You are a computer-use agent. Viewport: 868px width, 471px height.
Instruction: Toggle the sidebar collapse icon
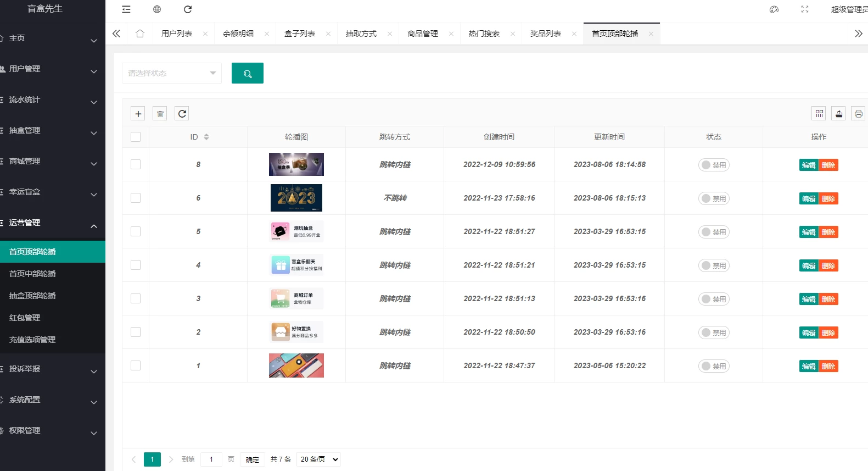pos(126,9)
